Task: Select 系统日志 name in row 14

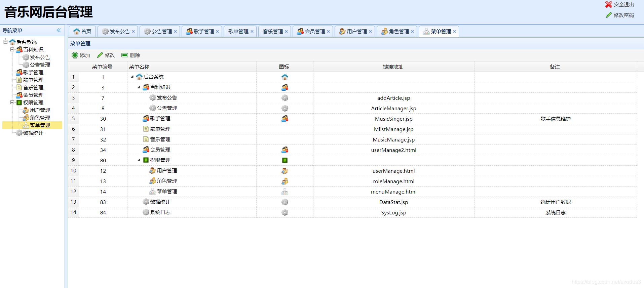Action: pyautogui.click(x=160, y=212)
